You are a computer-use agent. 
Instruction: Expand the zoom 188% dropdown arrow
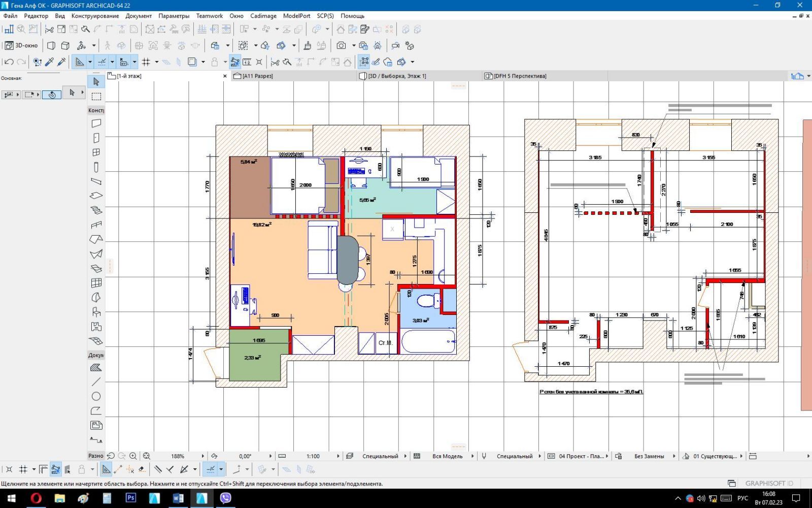click(203, 456)
